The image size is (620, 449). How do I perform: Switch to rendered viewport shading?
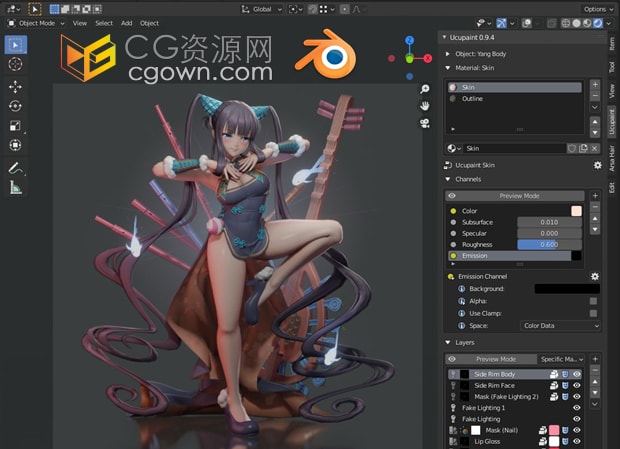click(x=598, y=23)
